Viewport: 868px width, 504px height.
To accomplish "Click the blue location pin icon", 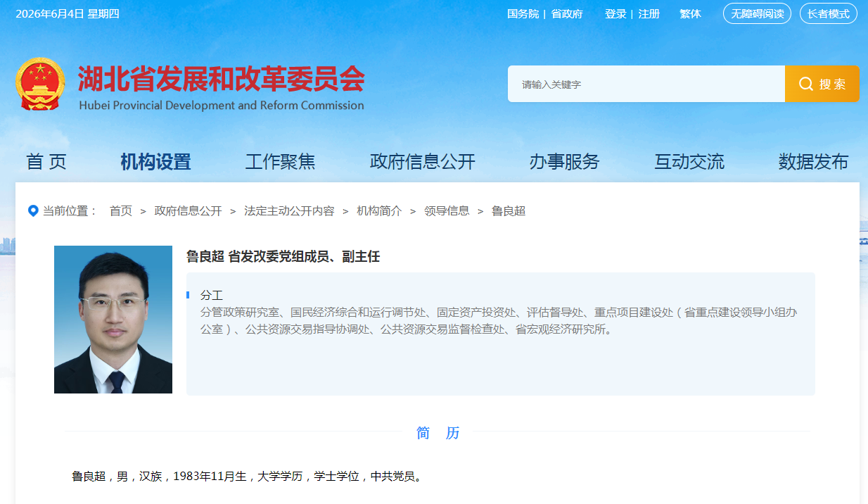I will pyautogui.click(x=33, y=210).
